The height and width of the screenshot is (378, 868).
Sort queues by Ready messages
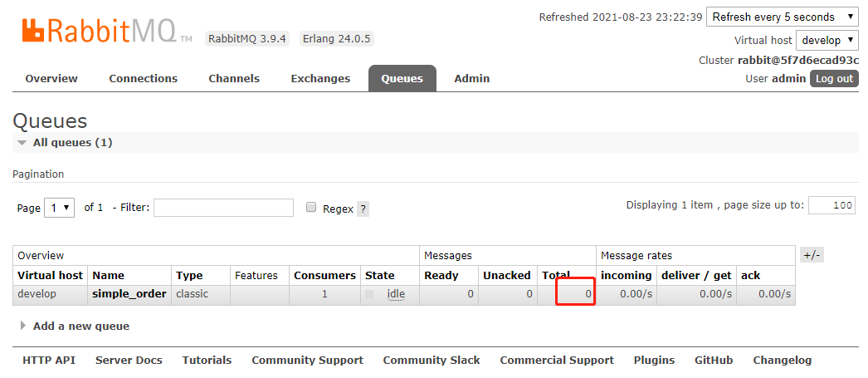click(x=441, y=276)
